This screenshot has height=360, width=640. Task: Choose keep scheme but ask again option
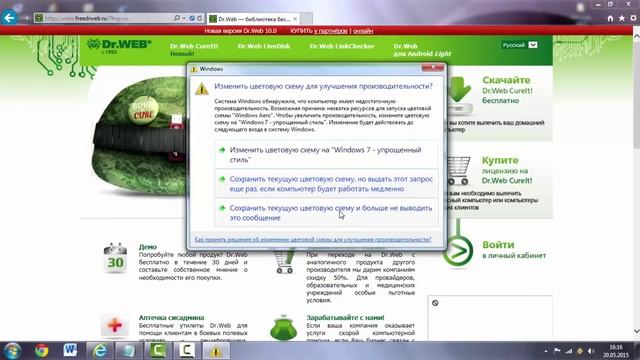click(327, 184)
